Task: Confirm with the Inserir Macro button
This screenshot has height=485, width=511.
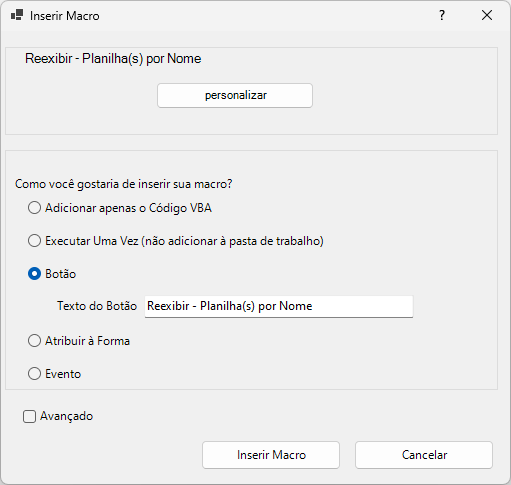Action: pos(271,455)
